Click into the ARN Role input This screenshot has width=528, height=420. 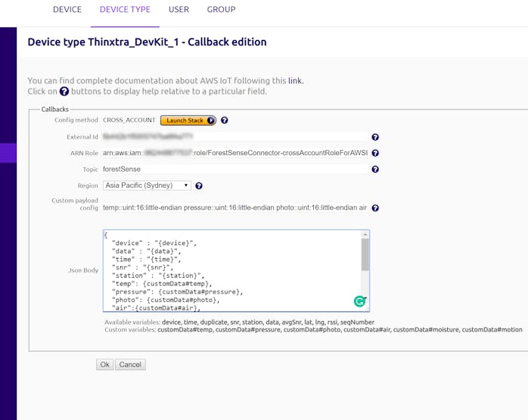click(235, 153)
